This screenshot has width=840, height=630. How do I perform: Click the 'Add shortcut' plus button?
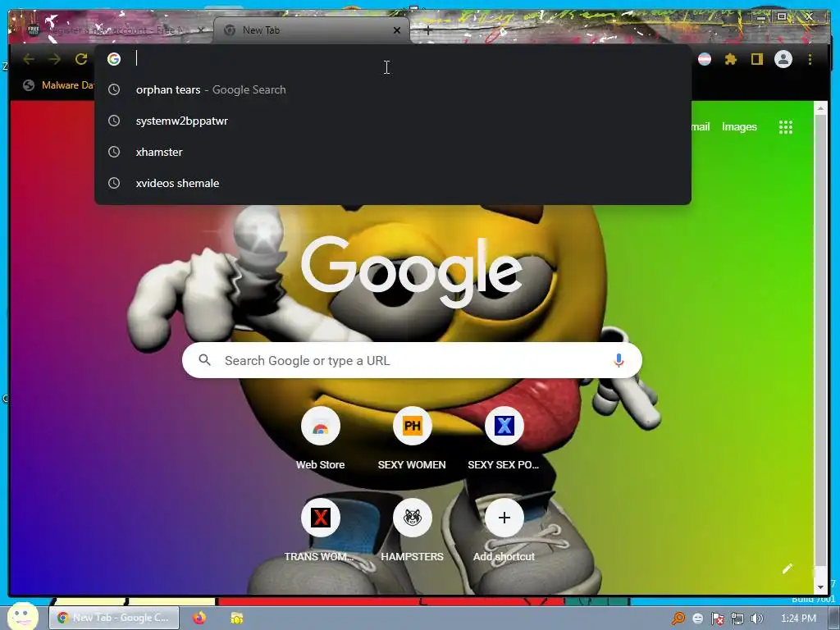504,518
